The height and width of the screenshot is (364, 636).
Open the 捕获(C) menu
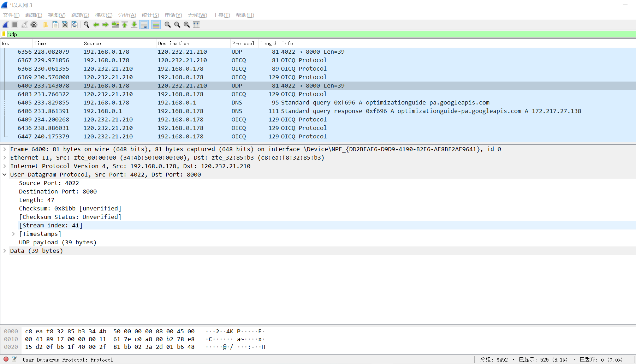[x=104, y=15]
